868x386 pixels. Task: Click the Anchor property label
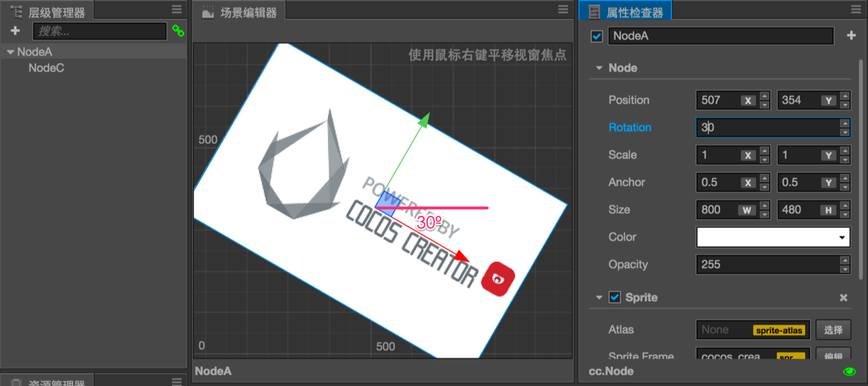(627, 182)
